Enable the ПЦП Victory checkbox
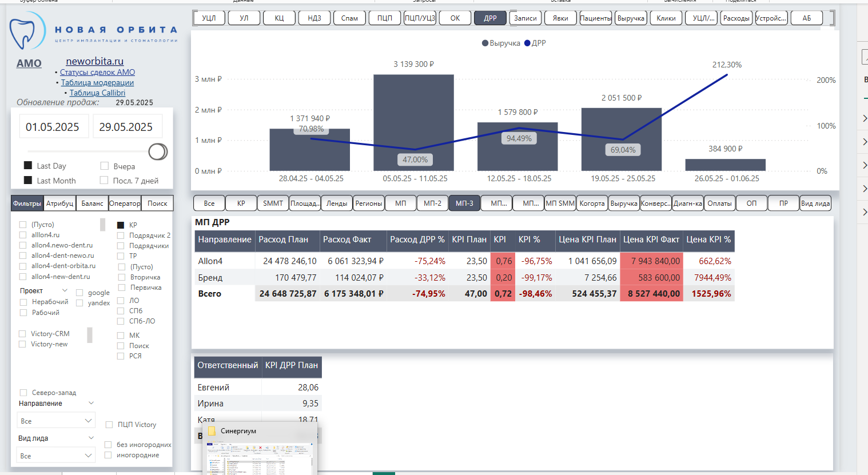Screen dimensions: 868x475 [x=109, y=425]
